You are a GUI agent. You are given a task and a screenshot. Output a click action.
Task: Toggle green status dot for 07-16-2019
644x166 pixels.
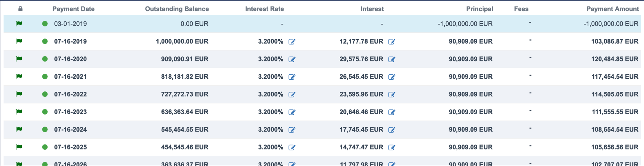pyautogui.click(x=45, y=41)
